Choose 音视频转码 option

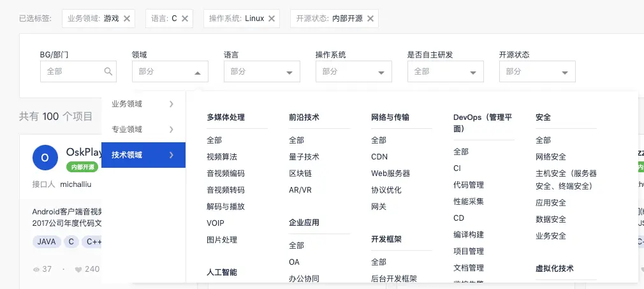(x=226, y=190)
